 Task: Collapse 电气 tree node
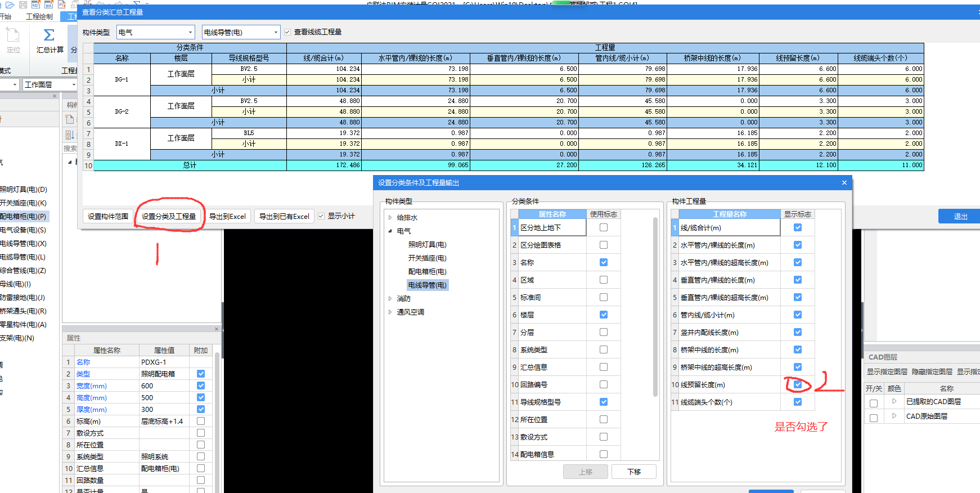tap(390, 231)
